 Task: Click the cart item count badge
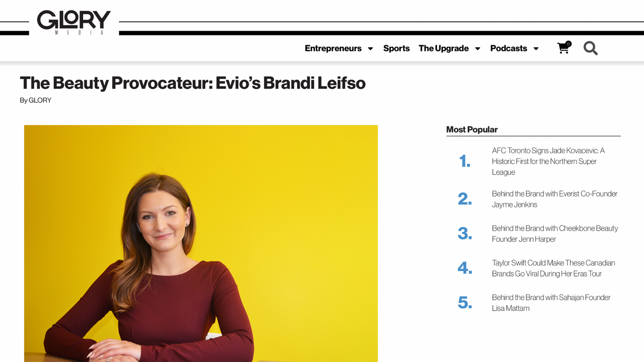coord(568,44)
